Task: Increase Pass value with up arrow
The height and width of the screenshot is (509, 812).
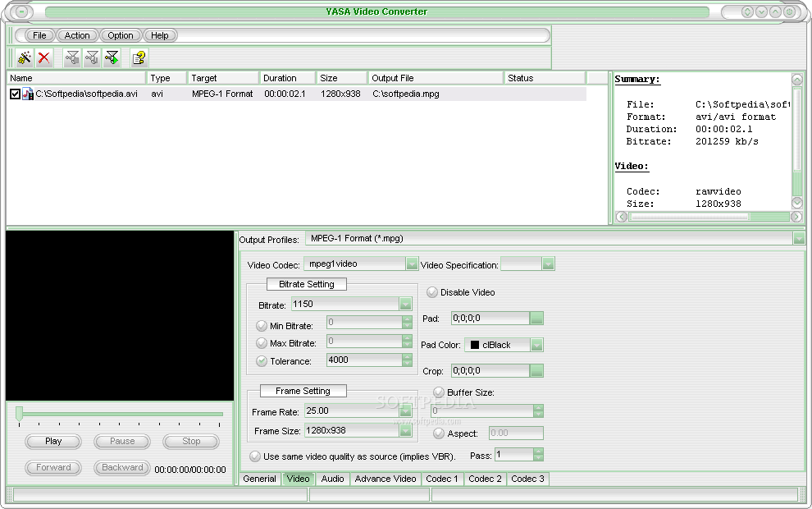Action: point(539,452)
